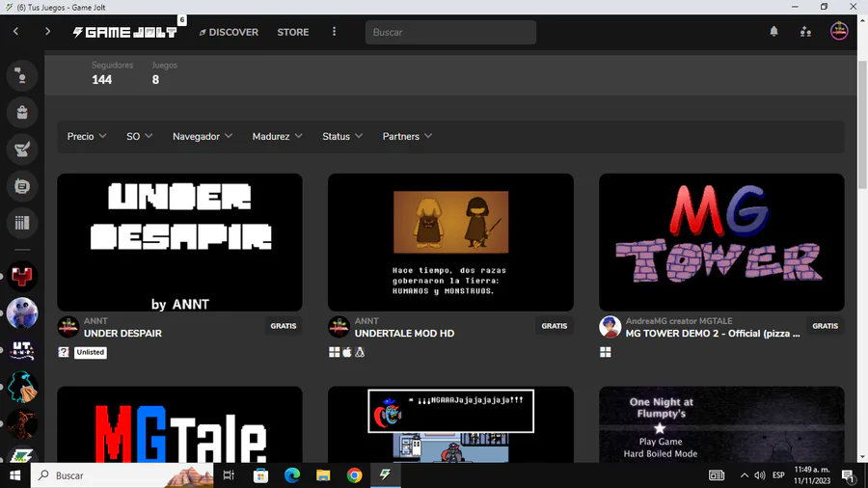Open the MG TOWER thumbnail
868x488 pixels.
pyautogui.click(x=721, y=242)
